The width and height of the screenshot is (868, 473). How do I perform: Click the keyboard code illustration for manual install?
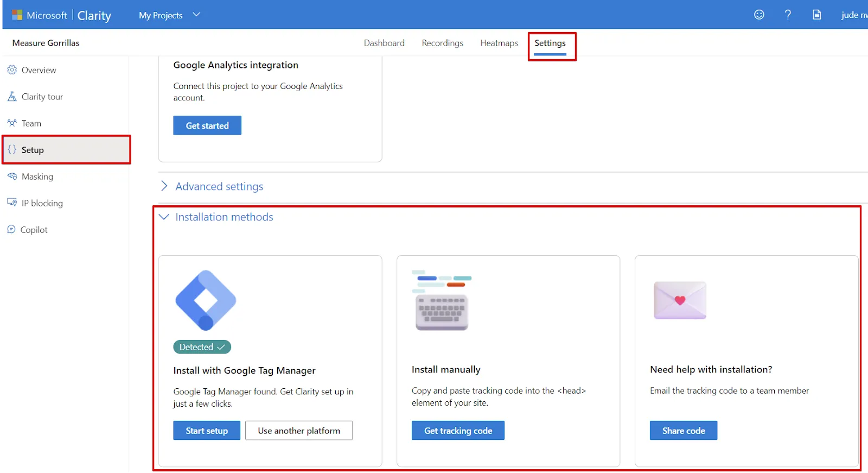click(x=442, y=300)
